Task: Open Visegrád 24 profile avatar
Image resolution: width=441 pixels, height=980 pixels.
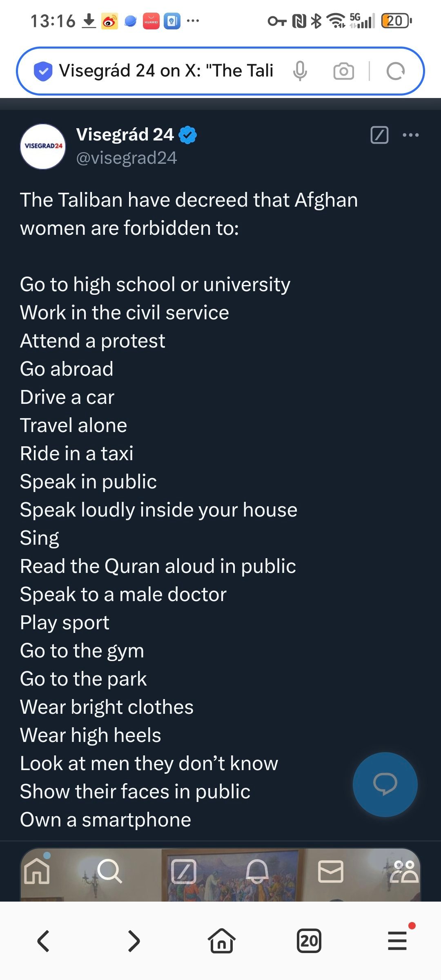Action: tap(43, 147)
